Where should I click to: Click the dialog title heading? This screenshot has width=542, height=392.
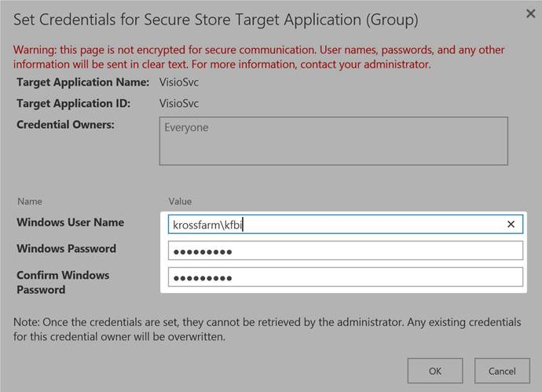(216, 19)
